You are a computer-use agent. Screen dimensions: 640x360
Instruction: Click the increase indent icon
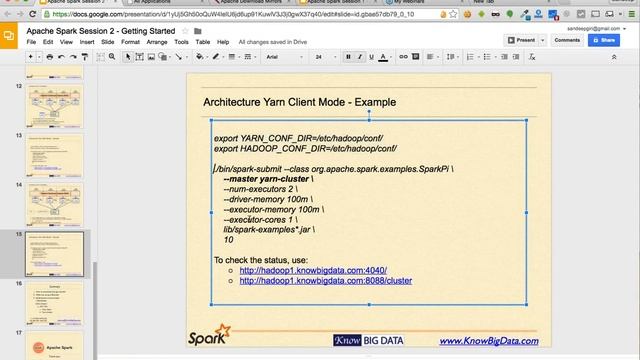click(x=516, y=57)
